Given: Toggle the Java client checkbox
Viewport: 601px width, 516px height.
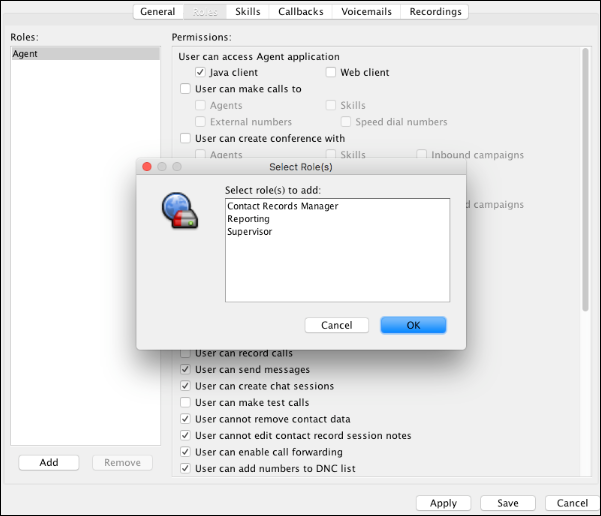Looking at the screenshot, I should click(200, 72).
